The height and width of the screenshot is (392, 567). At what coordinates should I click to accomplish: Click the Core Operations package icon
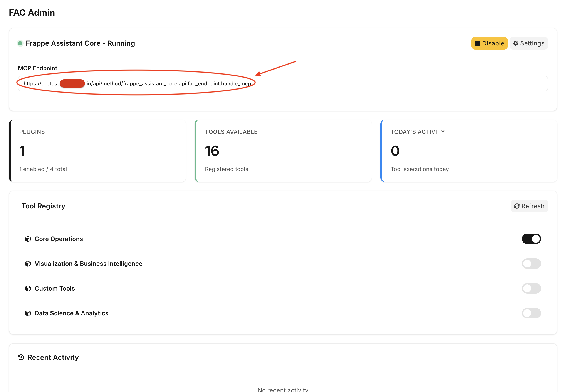coord(28,239)
